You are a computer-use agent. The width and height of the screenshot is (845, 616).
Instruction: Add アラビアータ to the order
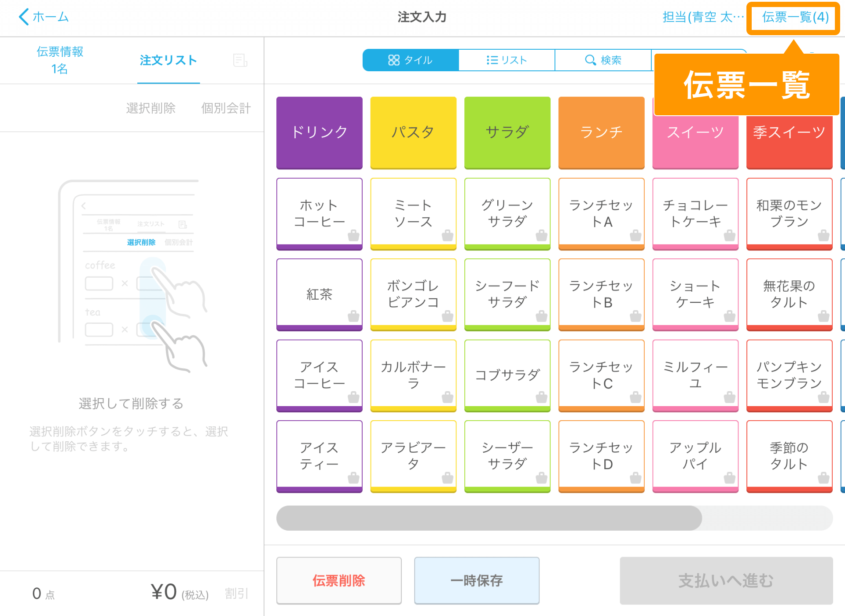click(x=413, y=456)
